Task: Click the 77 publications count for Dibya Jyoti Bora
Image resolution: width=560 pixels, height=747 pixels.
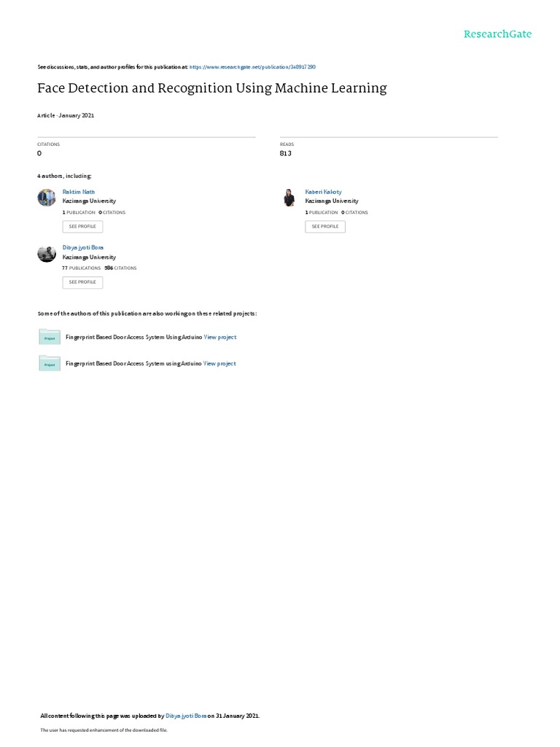Action: [x=82, y=268]
